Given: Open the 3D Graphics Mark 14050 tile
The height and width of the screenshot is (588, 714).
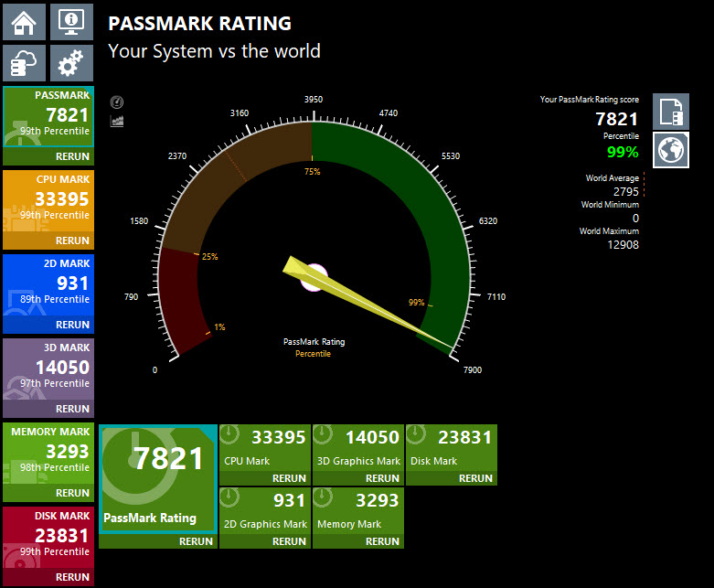Looking at the screenshot, I should pyautogui.click(x=358, y=448).
